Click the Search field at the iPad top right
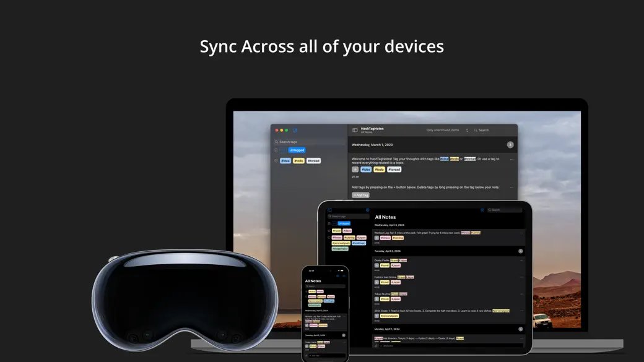The image size is (644, 362). [505, 210]
